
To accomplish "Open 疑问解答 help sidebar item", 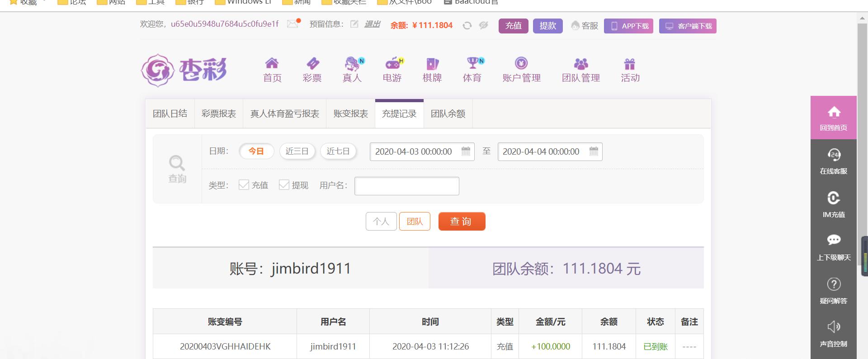I will coord(834,291).
